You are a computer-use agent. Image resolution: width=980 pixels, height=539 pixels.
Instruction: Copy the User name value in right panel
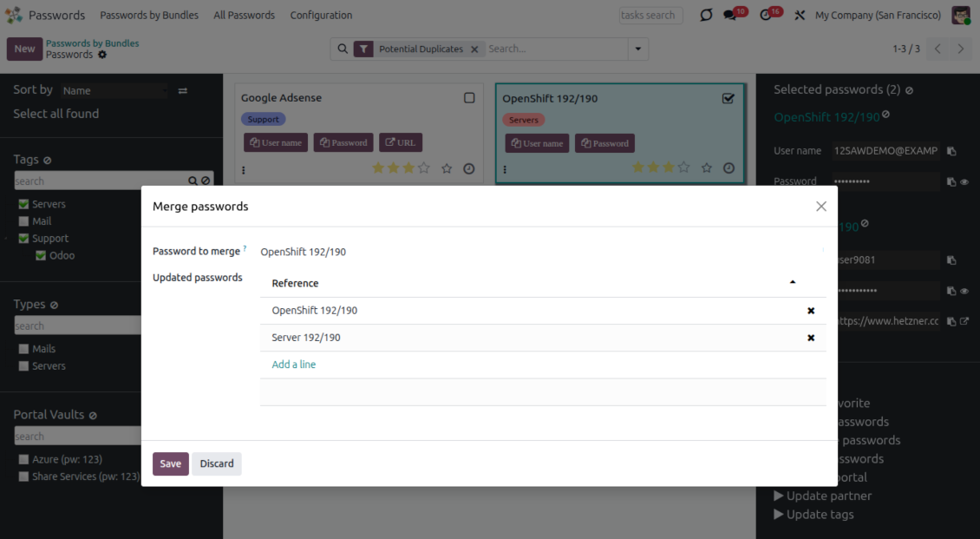coord(951,151)
